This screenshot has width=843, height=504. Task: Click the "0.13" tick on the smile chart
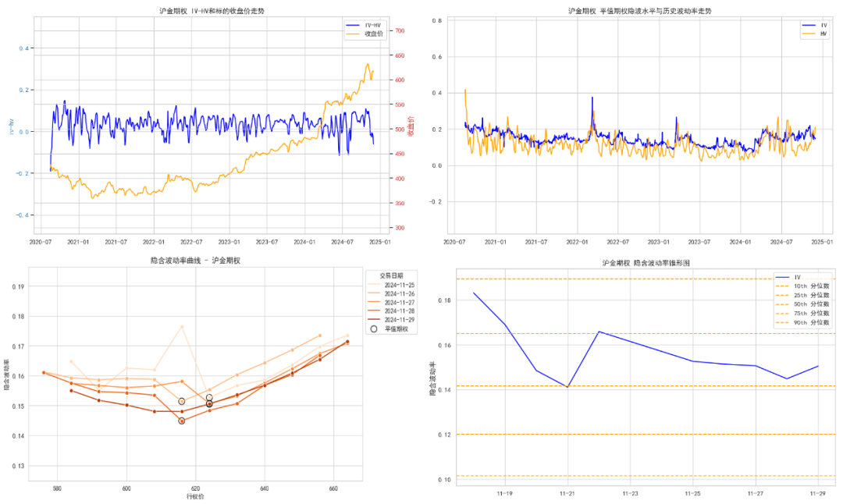pos(18,467)
